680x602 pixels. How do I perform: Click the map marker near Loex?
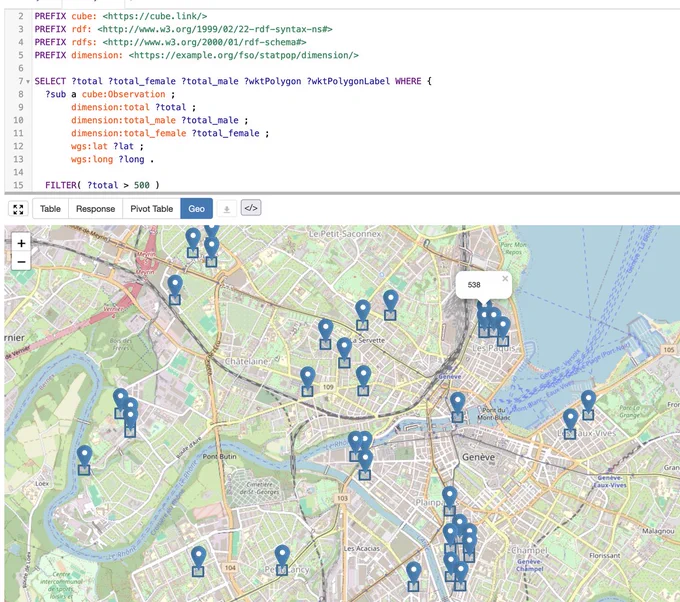tap(84, 459)
